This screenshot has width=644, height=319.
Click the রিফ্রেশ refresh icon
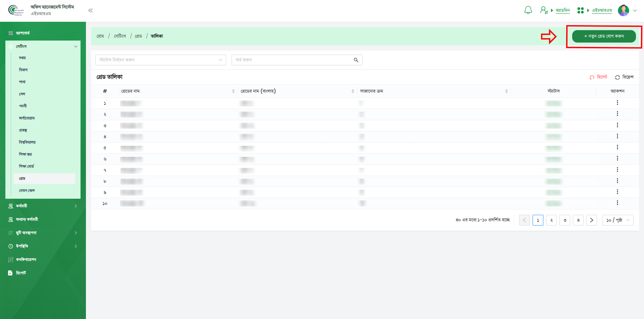click(x=617, y=77)
